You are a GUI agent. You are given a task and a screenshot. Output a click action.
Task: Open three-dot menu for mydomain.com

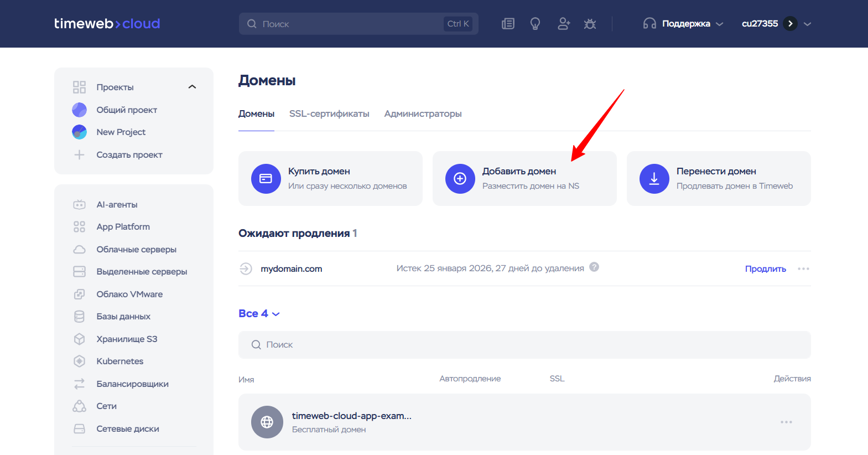click(x=803, y=269)
